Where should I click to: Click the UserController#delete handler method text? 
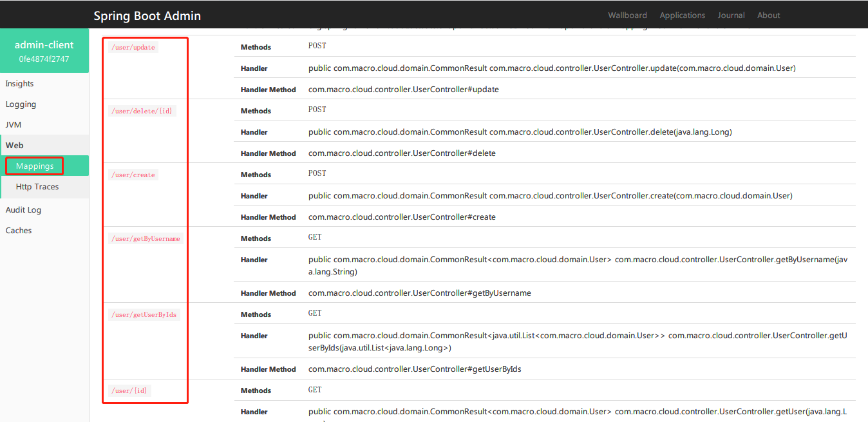(x=402, y=153)
